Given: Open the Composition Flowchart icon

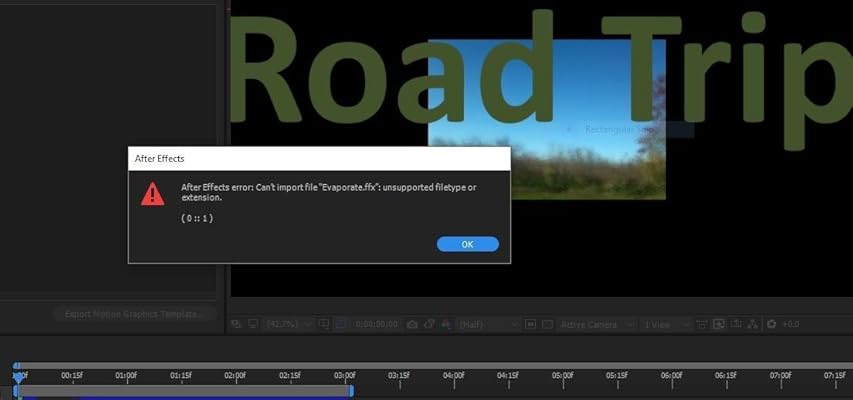Looking at the screenshot, I should (752, 324).
